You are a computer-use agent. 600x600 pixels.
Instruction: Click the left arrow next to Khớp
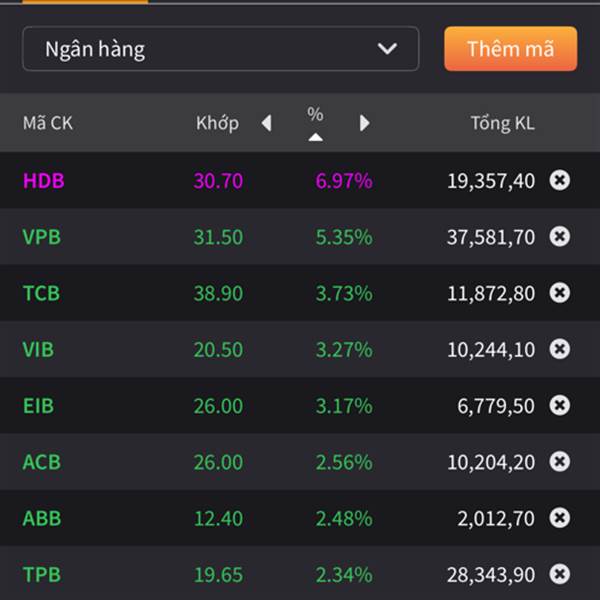[266, 123]
